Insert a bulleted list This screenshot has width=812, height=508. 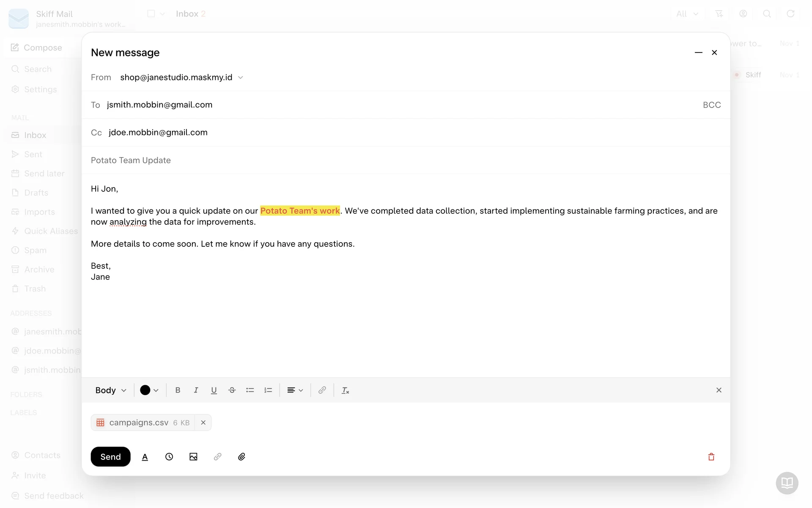(250, 390)
